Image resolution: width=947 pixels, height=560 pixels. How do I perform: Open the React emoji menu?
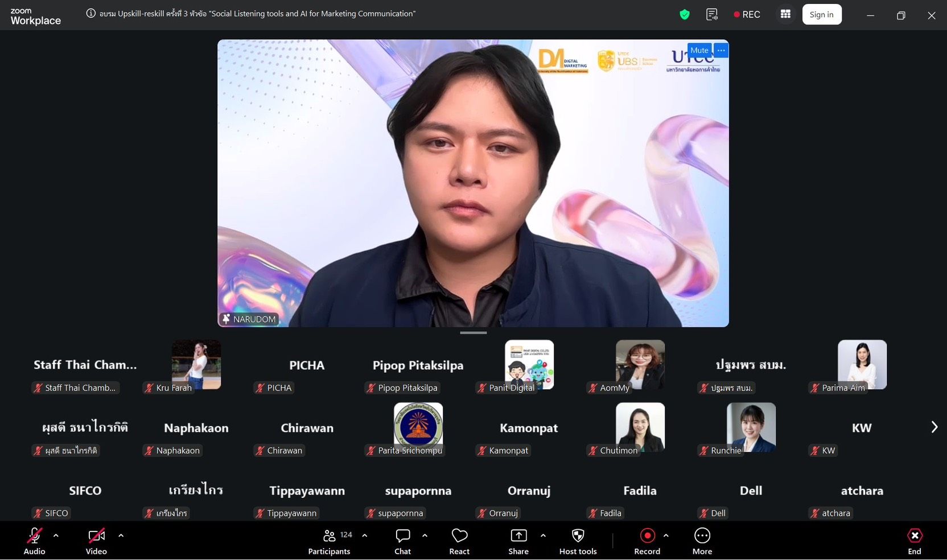tap(459, 541)
